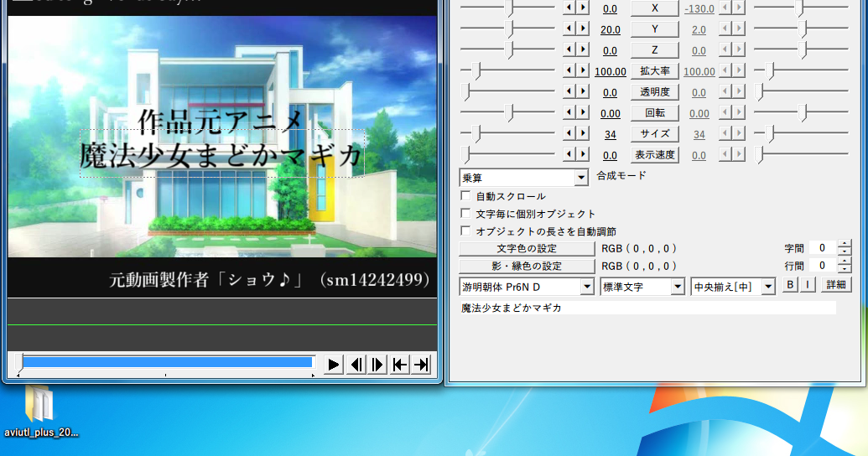Open 影・縁色の設定 color dialog
Screen dimensions: 868x456
[527, 267]
